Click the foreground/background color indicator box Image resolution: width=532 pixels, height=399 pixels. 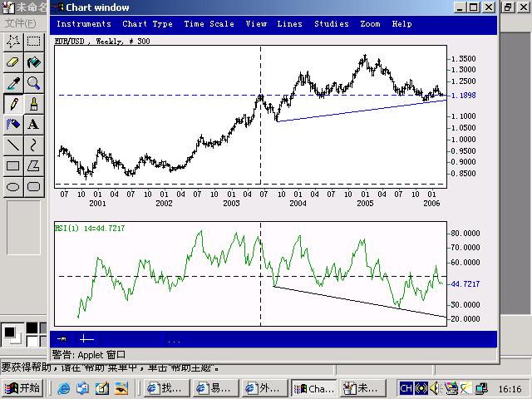[x=12, y=334]
